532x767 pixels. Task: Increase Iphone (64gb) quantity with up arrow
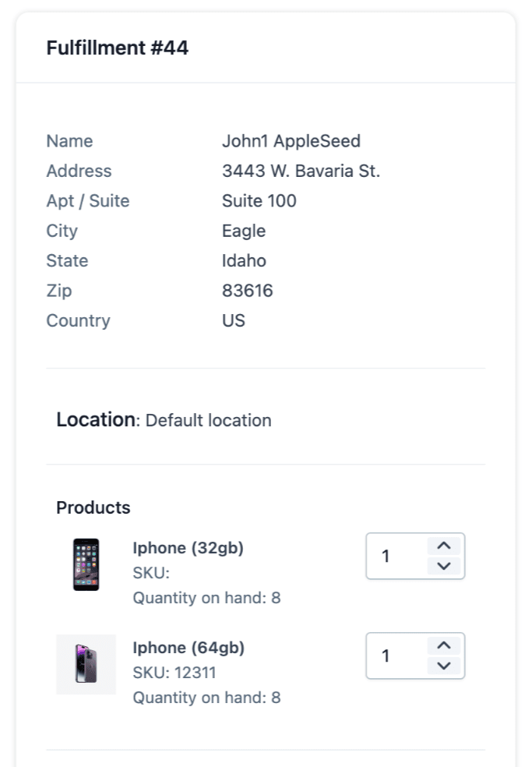[x=443, y=645]
